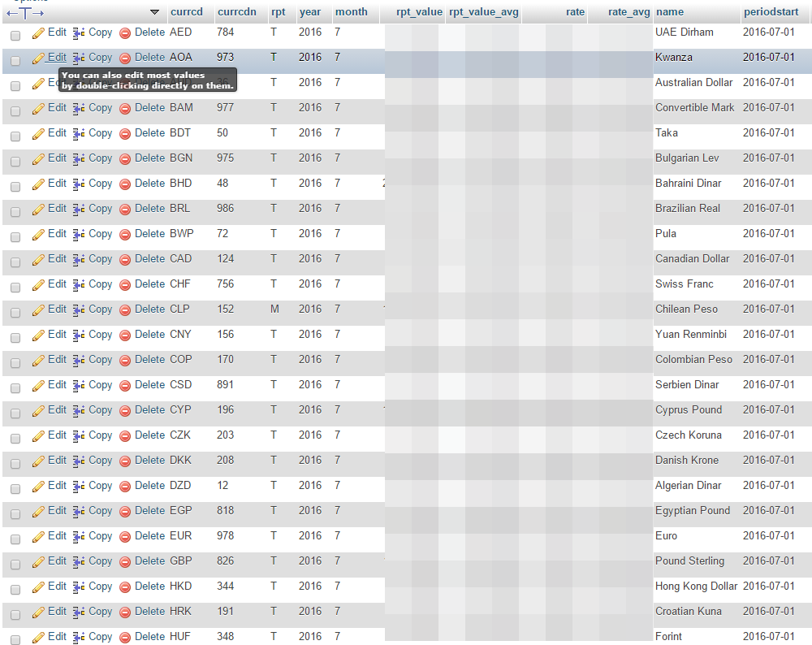Click the Edit link in EGP row
The image size is (812, 645).
pyautogui.click(x=57, y=510)
